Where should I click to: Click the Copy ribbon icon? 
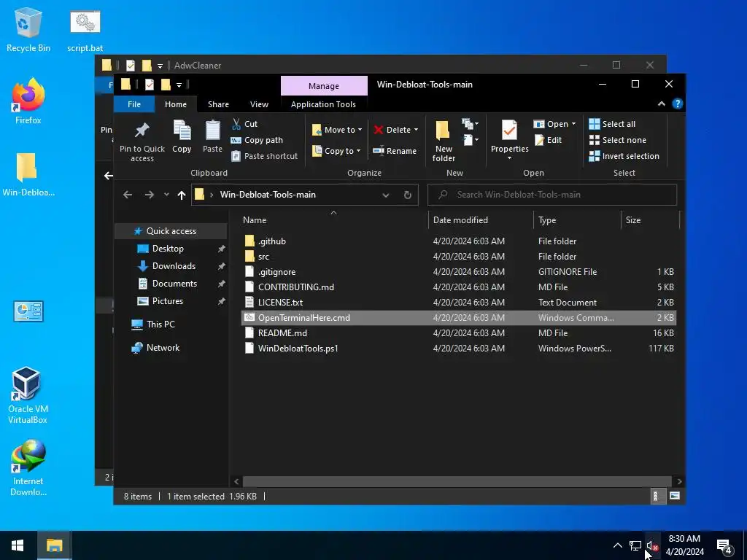(182, 136)
